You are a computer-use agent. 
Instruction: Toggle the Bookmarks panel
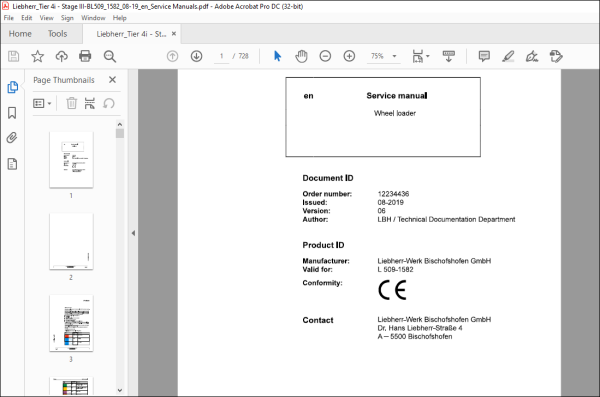coord(12,113)
